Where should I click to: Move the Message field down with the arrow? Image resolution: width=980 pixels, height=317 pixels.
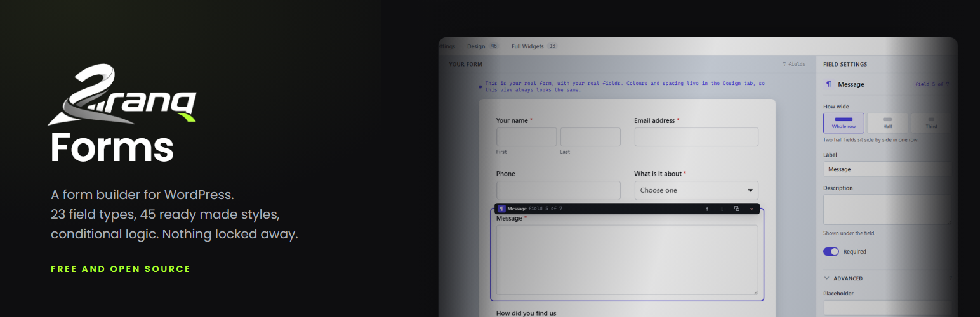point(722,209)
